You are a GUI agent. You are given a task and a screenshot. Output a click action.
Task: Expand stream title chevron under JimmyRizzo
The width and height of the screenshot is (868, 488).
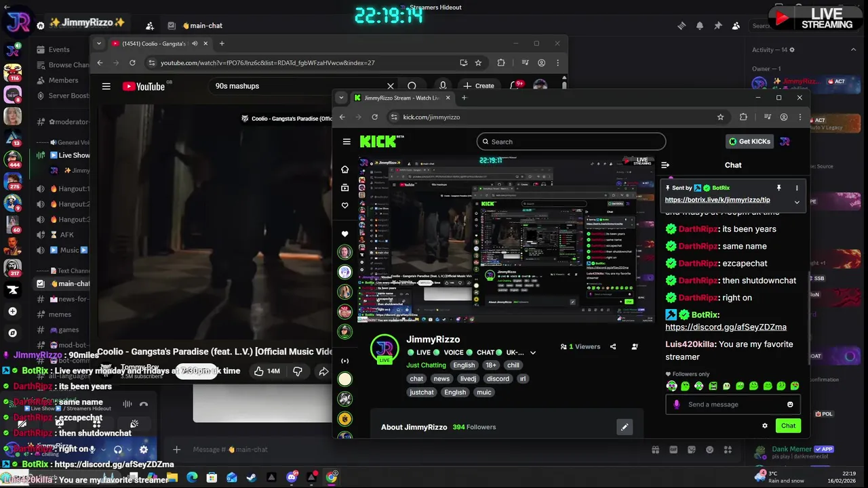[533, 352]
